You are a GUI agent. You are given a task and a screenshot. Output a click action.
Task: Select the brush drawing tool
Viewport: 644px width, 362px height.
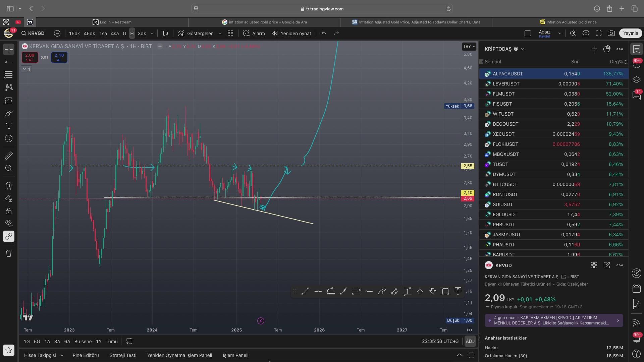[9, 113]
